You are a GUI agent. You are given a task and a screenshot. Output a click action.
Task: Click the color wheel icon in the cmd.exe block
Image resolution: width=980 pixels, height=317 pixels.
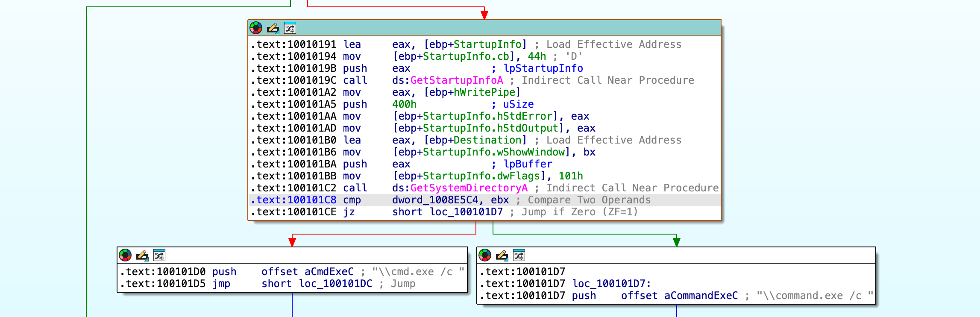click(x=125, y=255)
